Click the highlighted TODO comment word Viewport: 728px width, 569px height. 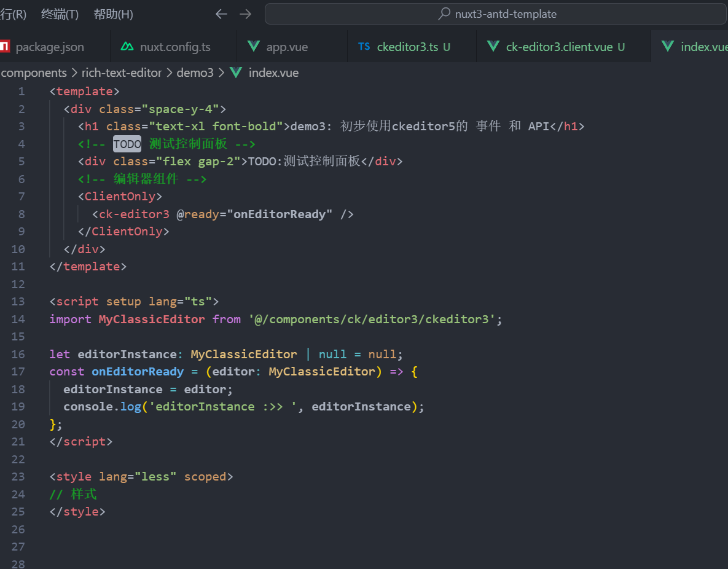coord(127,144)
